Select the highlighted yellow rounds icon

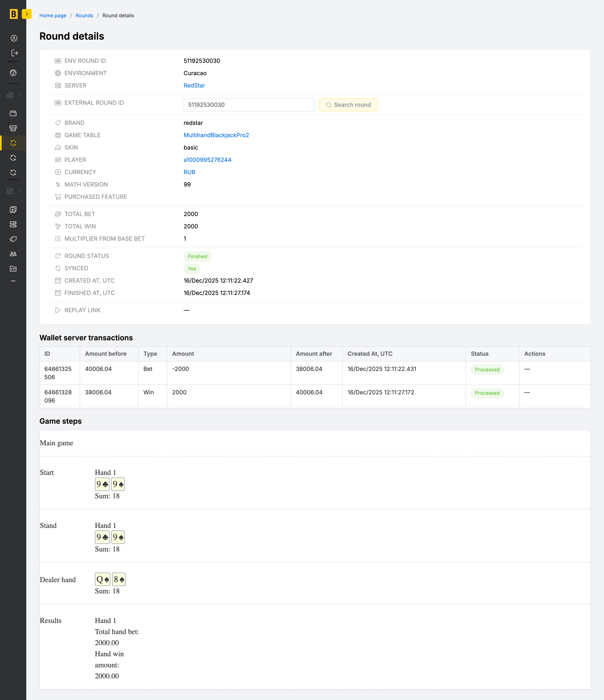click(x=13, y=143)
